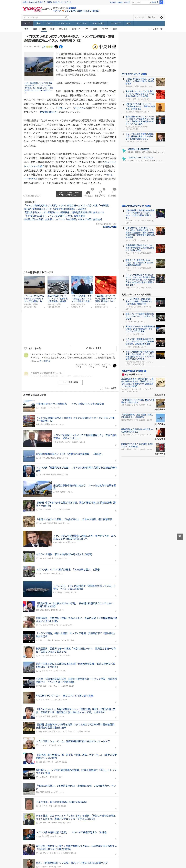186x868 pixels.
Task: Open the みんなの意見 tab
Action: tap(98, 23)
